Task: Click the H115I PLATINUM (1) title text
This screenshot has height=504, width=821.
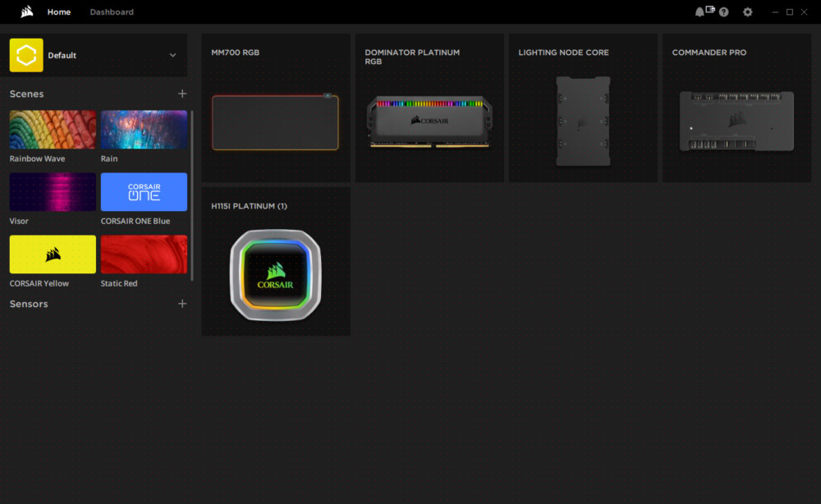Action: pos(250,206)
